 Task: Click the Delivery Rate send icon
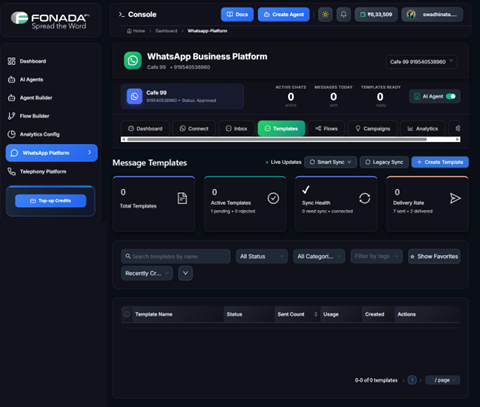tap(455, 198)
